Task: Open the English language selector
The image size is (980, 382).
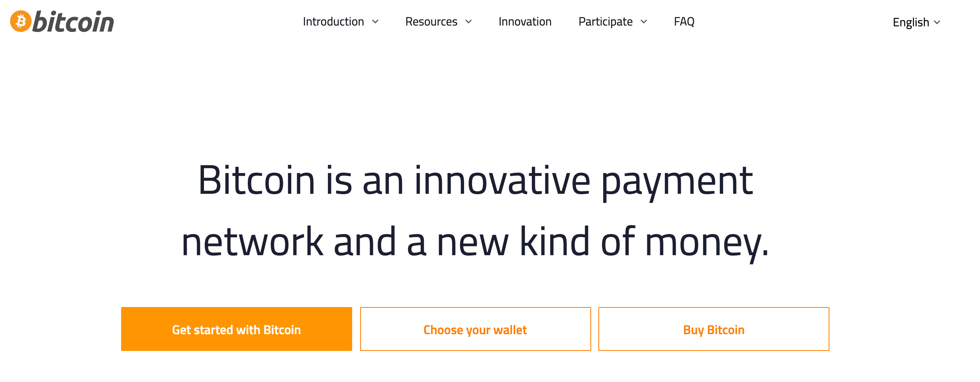Action: pos(911,22)
